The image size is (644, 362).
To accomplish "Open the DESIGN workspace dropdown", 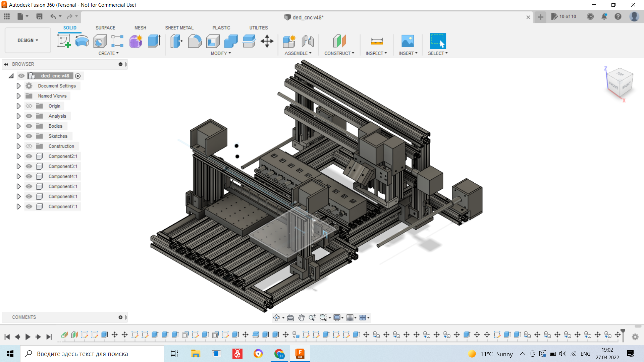I will pyautogui.click(x=28, y=40).
